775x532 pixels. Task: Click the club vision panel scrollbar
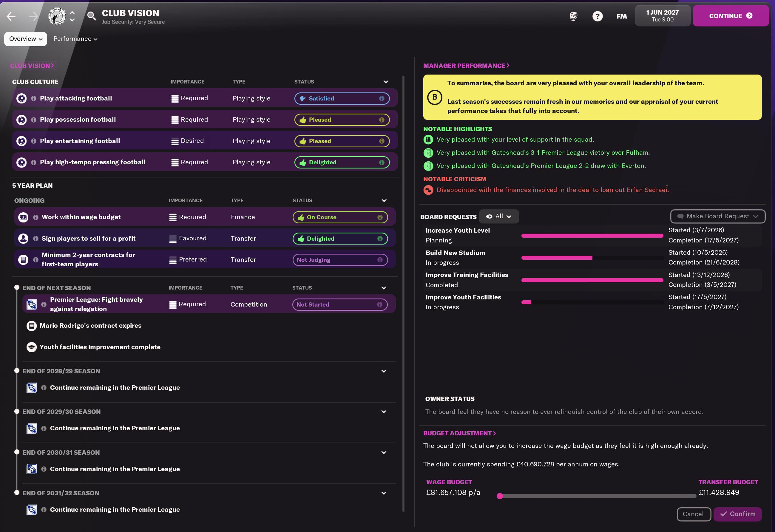(x=403, y=293)
